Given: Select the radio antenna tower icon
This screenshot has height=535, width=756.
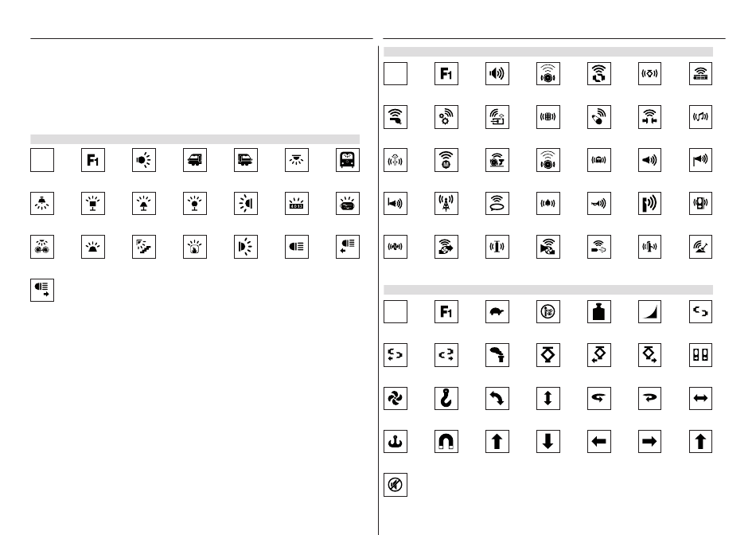Looking at the screenshot, I should 446,204.
